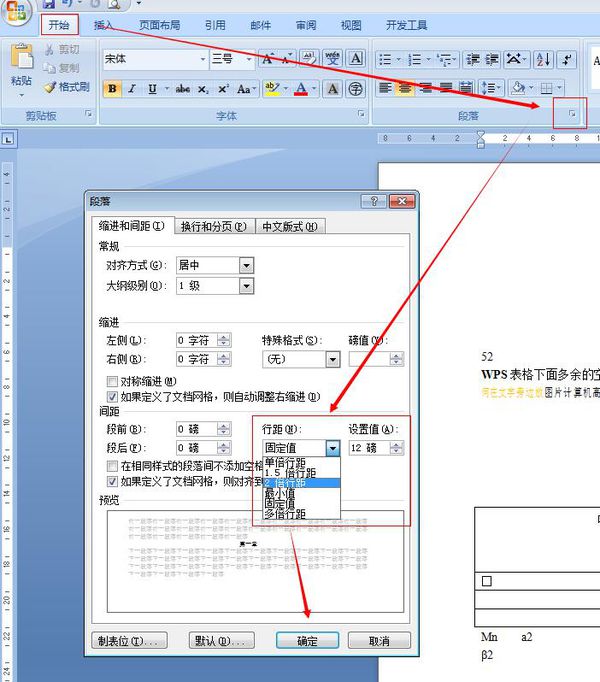Click Copy (复制) in clipboard group
Viewport: 600px width, 682px height.
[62, 68]
